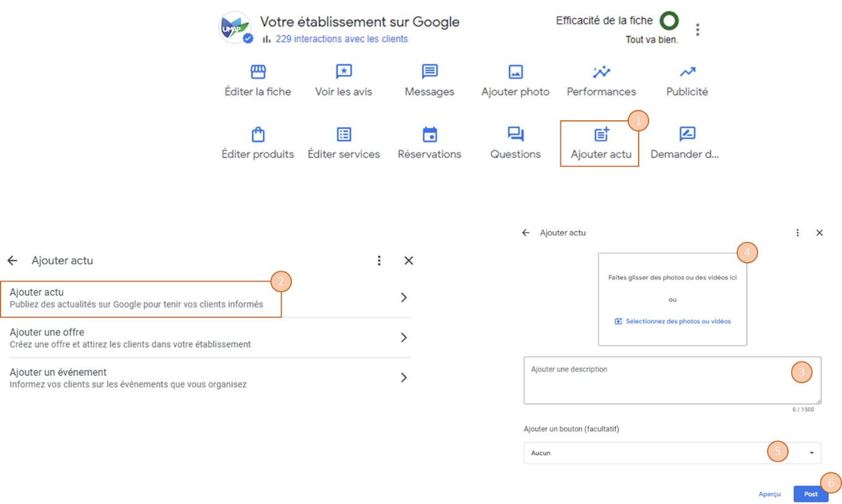Click the Ajouter actu post icon
842x504 pixels.
pos(601,134)
